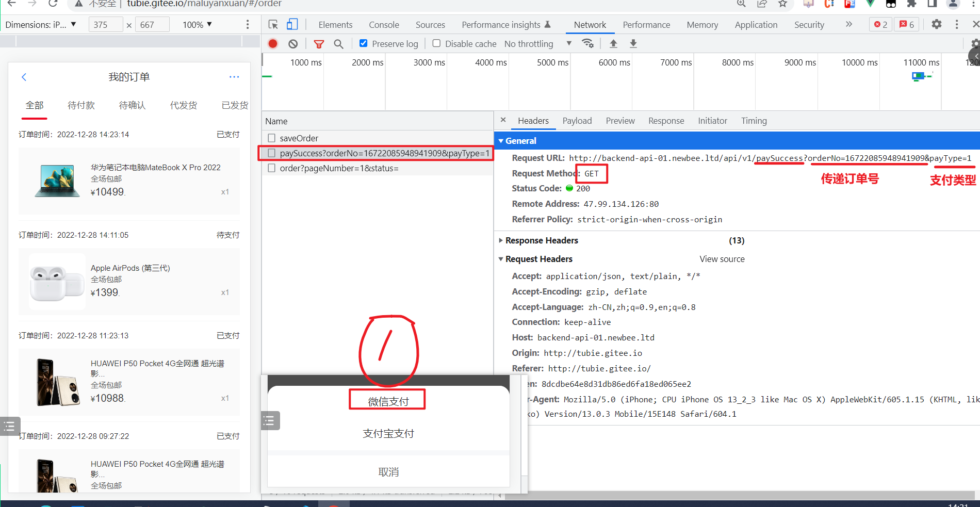Click the MateBook X Pro laptop thumbnail
The image size is (980, 507).
(57, 181)
